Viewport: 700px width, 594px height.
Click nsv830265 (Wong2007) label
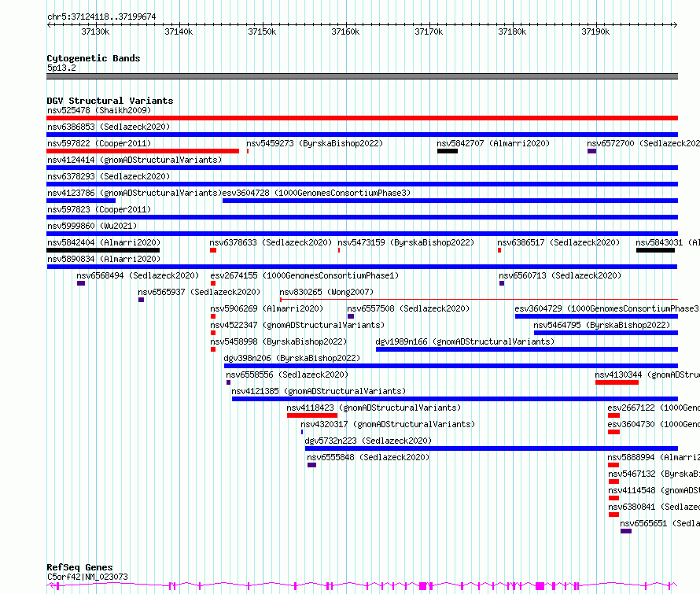coord(326,292)
